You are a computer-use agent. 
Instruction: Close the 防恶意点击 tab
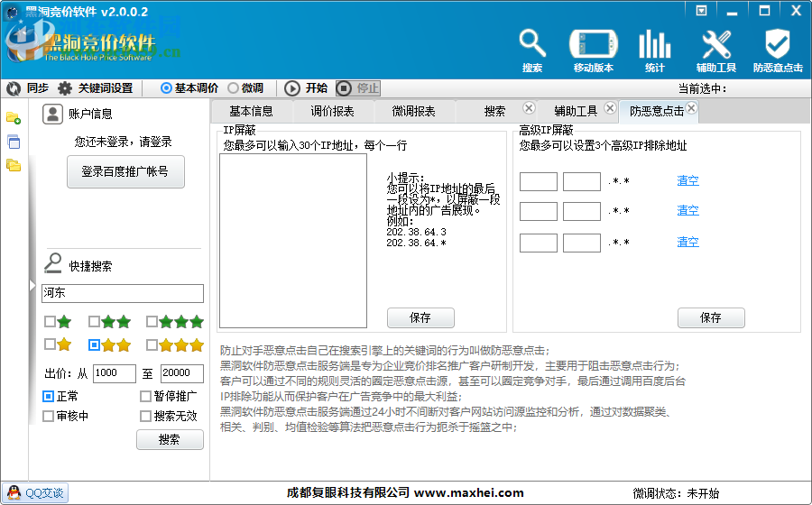(x=691, y=107)
